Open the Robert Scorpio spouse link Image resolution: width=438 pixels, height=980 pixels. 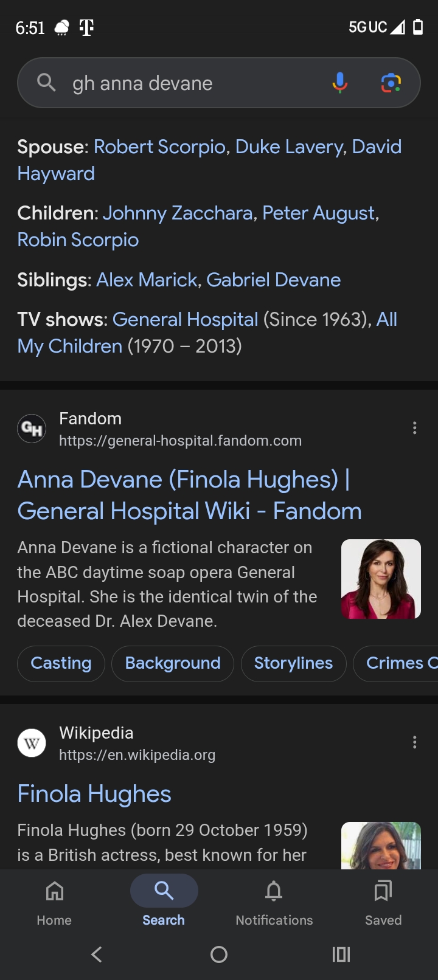[159, 147]
